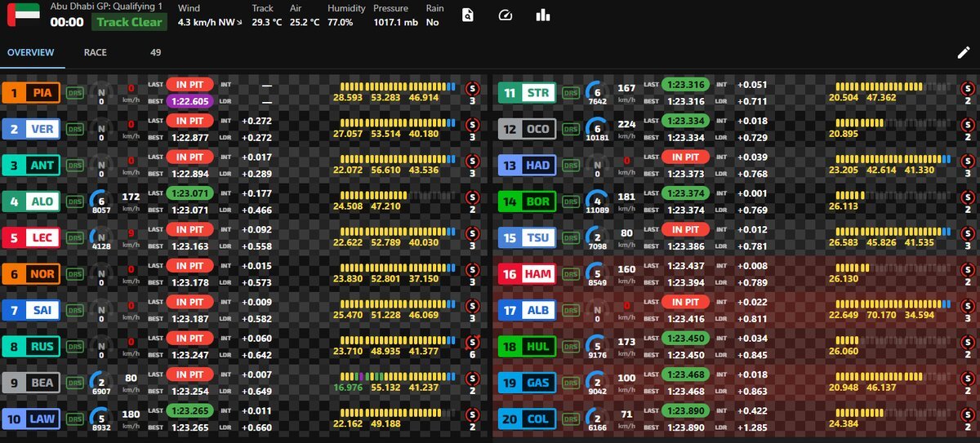Click the DRS indicator in LAW row
Viewport: 980px width, 443px height.
click(x=74, y=420)
